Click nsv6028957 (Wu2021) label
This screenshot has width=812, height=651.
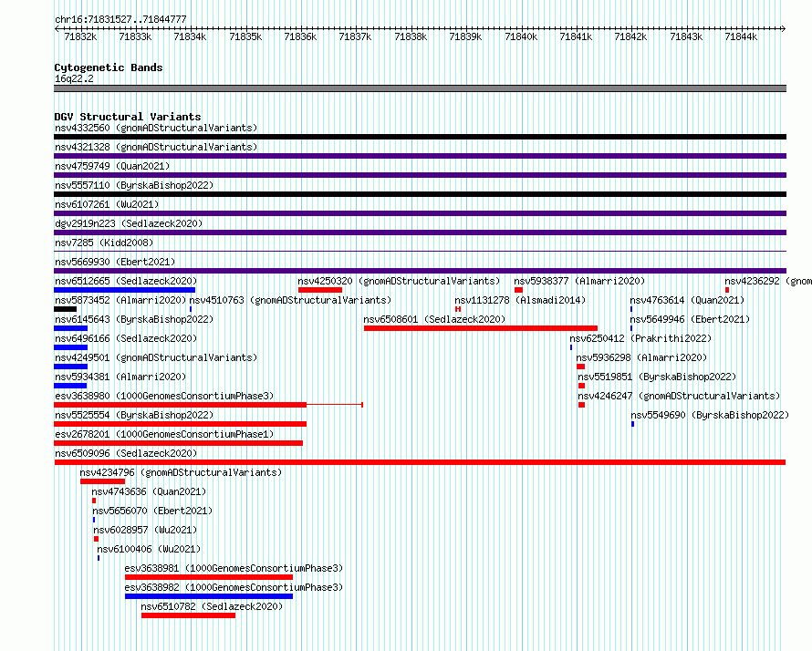tap(145, 530)
